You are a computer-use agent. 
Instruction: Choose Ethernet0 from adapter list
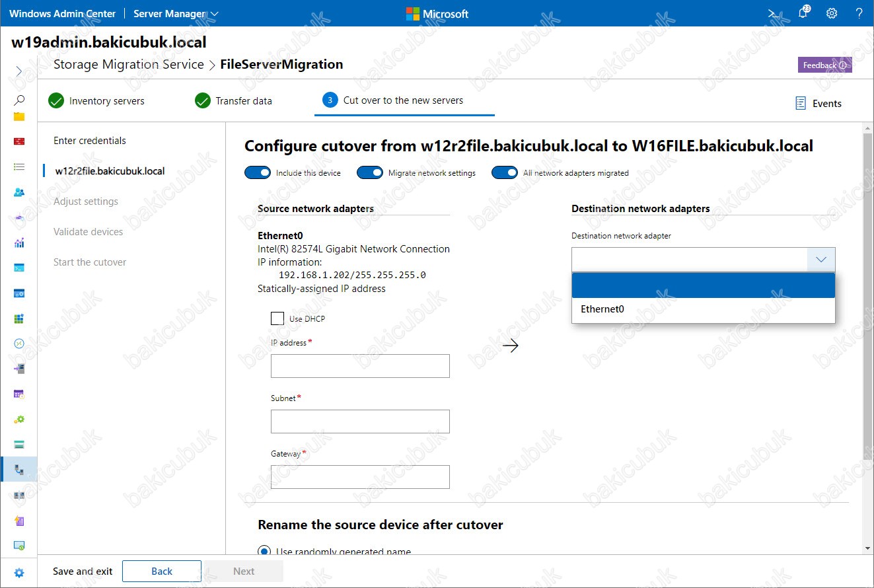pos(704,309)
